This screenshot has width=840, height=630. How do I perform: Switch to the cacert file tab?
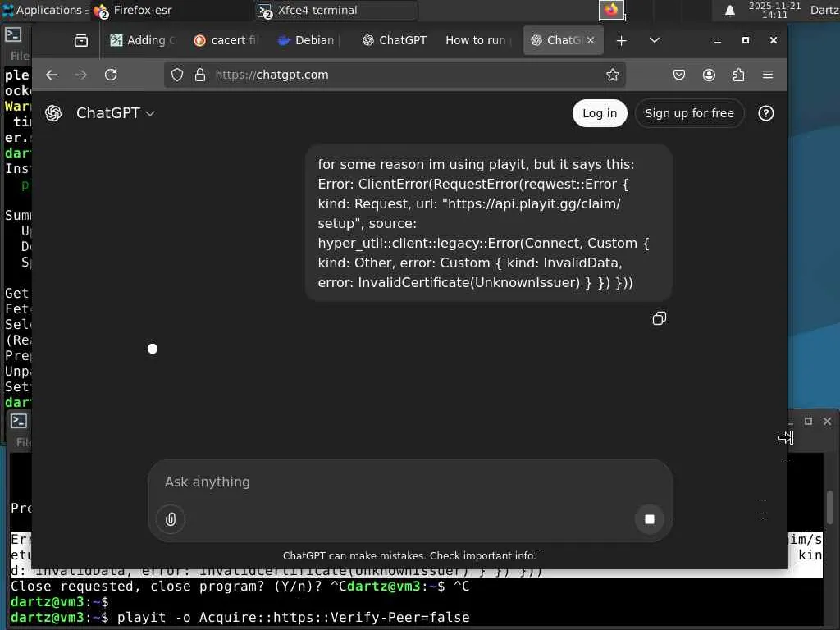226,41
